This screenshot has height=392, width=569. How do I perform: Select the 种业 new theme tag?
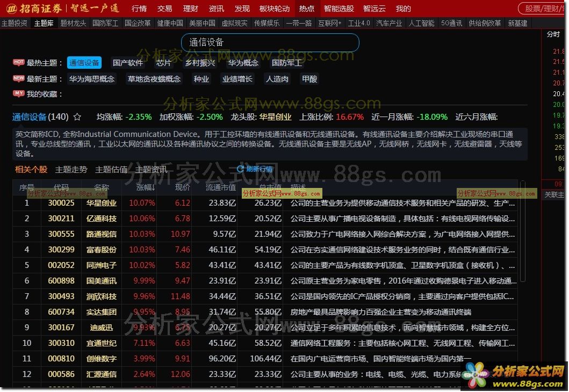click(201, 79)
